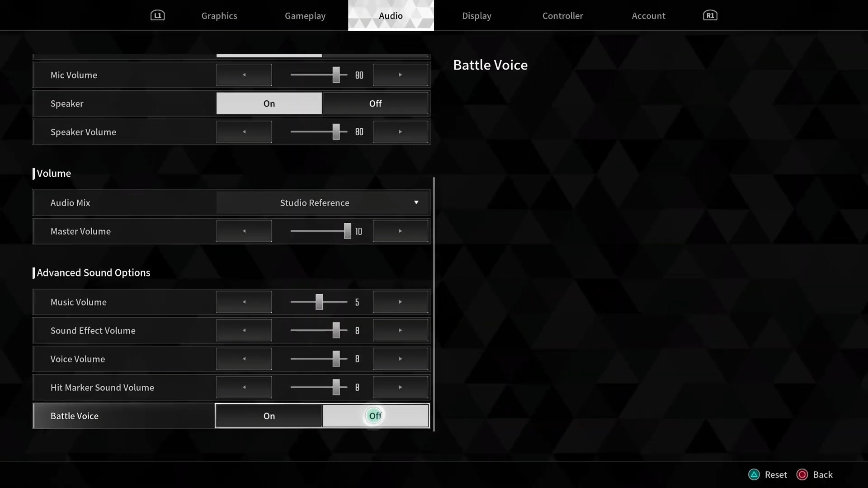Toggle Battle Voice to On
868x488 pixels.
click(269, 415)
